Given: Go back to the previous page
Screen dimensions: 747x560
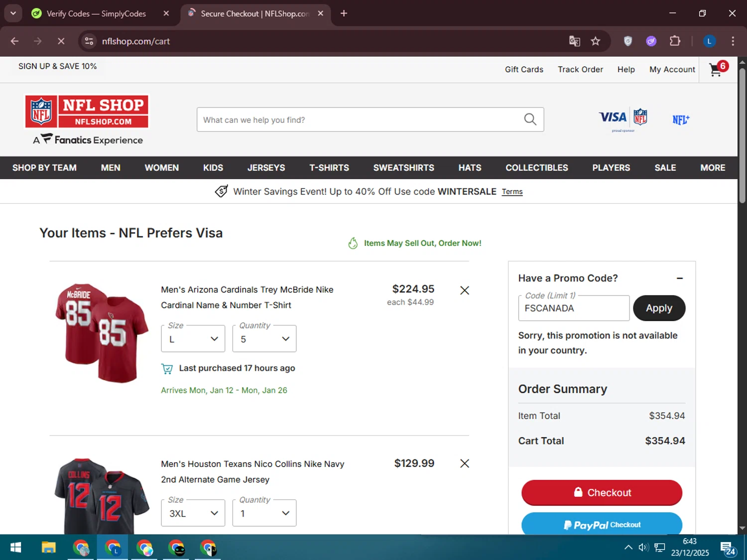Looking at the screenshot, I should click(x=14, y=41).
